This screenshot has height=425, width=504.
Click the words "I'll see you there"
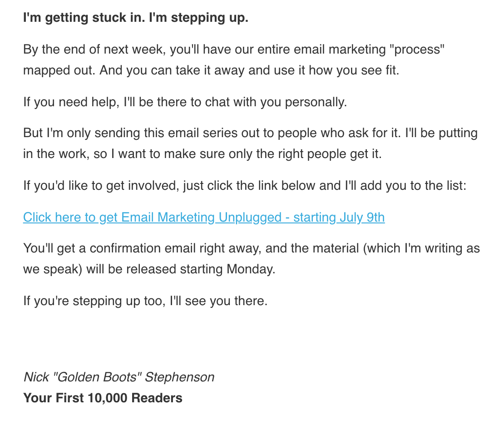[218, 301]
